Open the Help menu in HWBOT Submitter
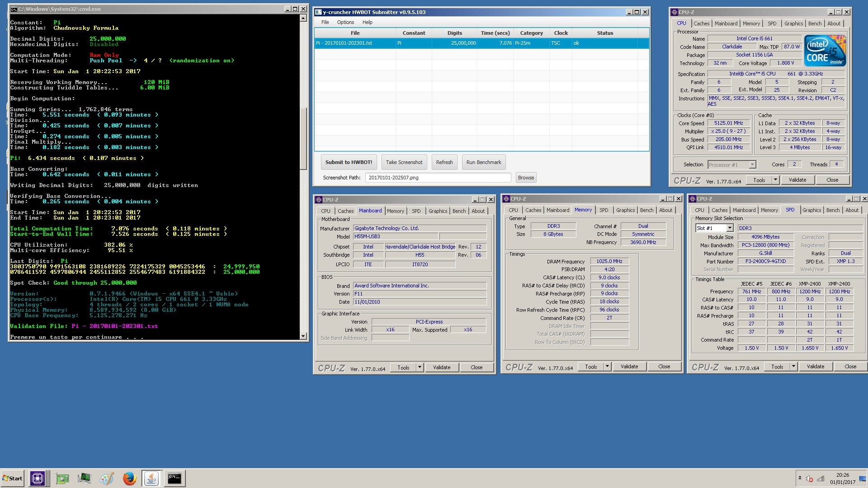The height and width of the screenshot is (488, 868). [x=367, y=22]
